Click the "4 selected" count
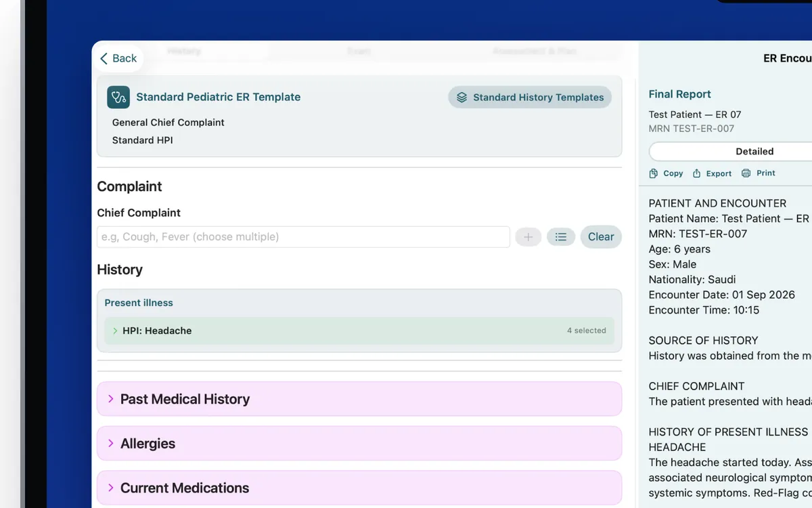812x508 pixels. pyautogui.click(x=586, y=331)
